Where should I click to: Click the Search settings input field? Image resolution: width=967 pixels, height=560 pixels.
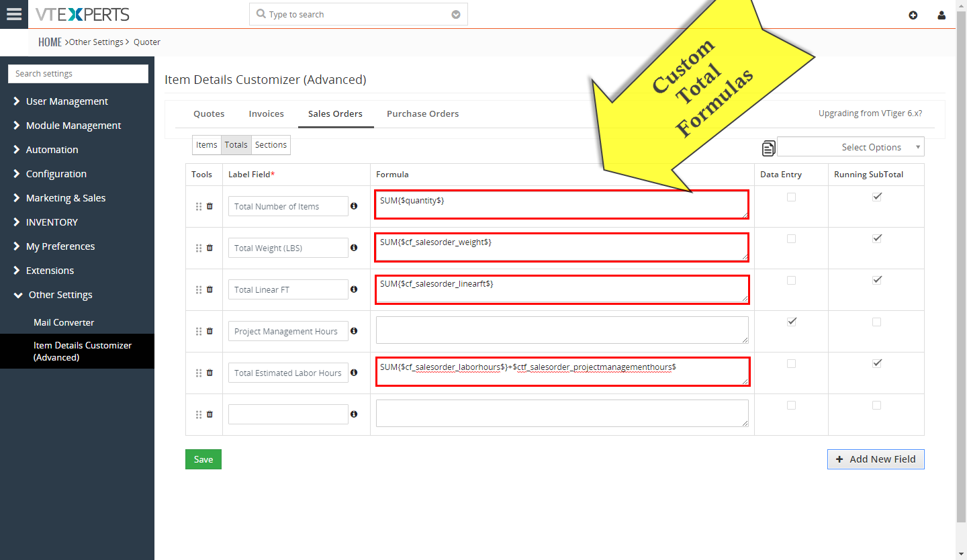tap(78, 74)
